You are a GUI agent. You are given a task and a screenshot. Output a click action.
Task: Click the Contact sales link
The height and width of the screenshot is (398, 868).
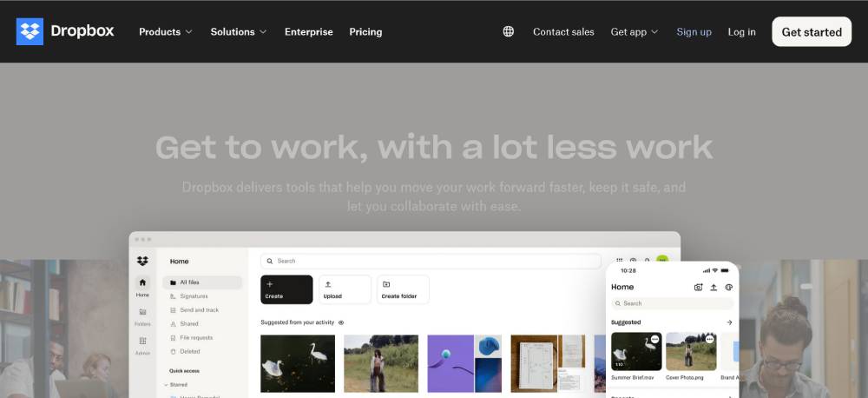click(563, 31)
